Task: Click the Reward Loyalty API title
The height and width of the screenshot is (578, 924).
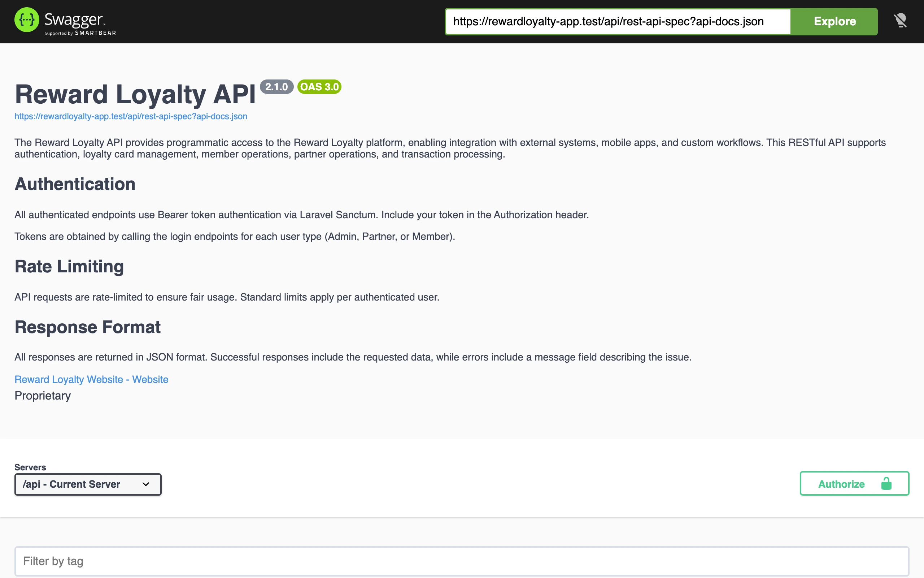Action: (x=135, y=94)
